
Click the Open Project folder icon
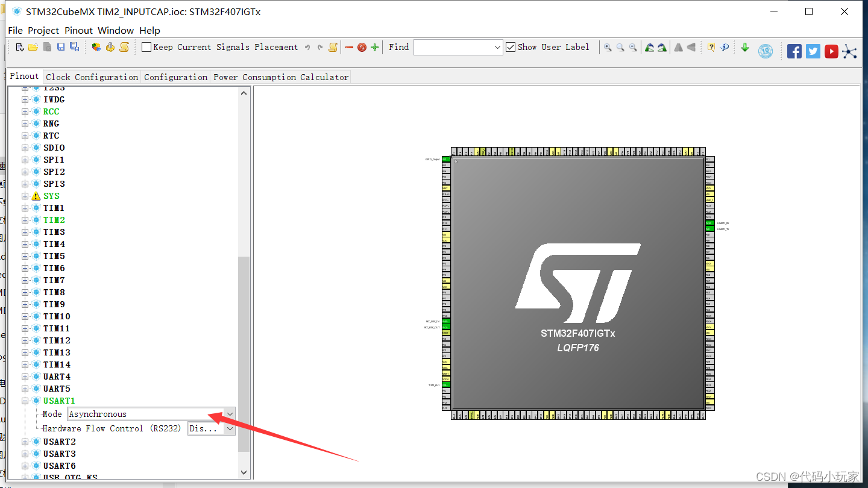pos(33,47)
